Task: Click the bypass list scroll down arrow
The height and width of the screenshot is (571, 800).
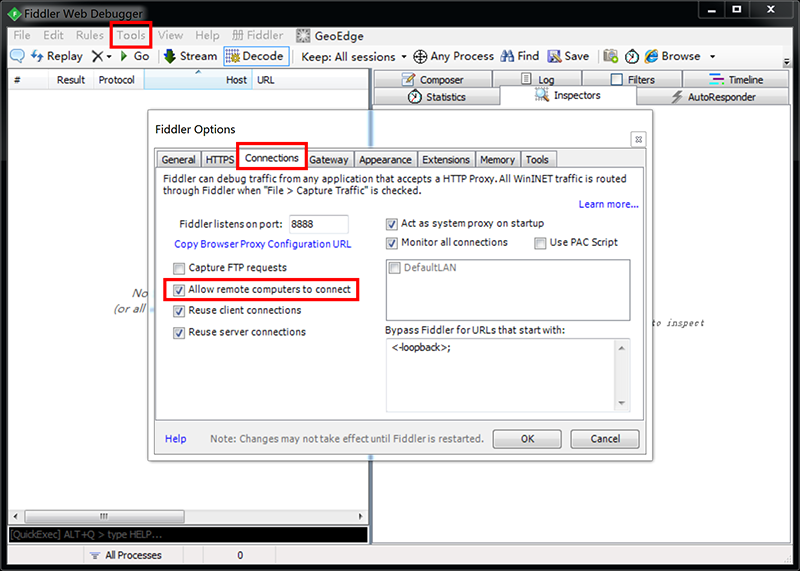Action: pos(621,403)
